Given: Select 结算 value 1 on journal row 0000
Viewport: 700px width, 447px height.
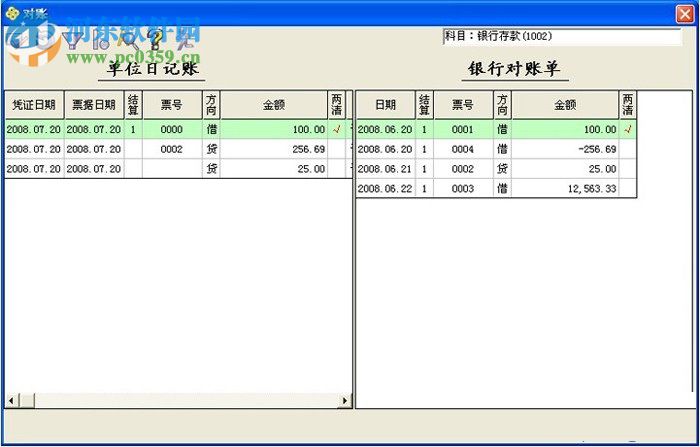Looking at the screenshot, I should [133, 130].
